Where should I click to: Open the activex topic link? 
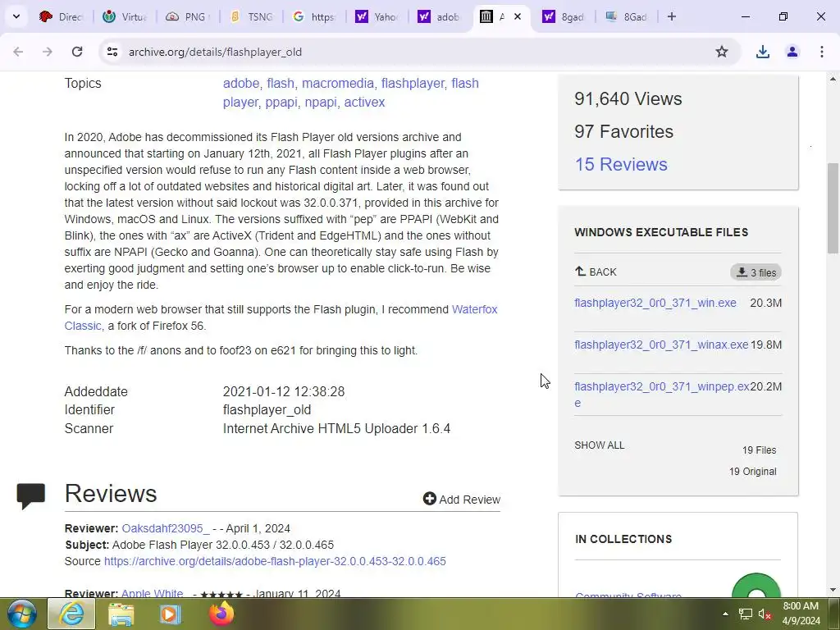point(364,102)
